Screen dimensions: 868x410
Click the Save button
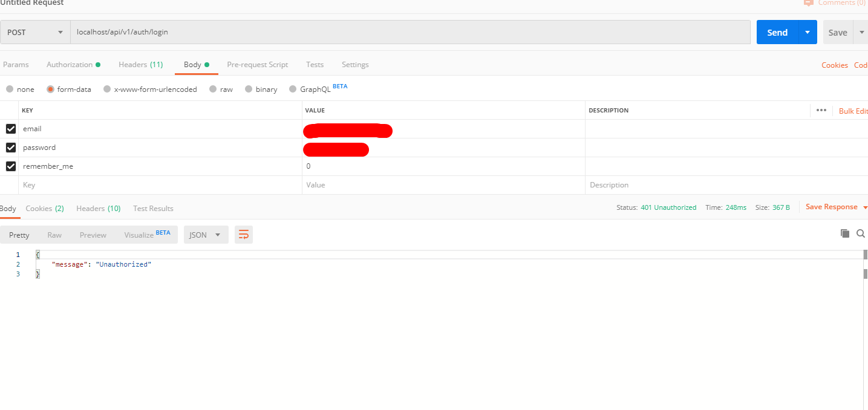[x=838, y=33]
